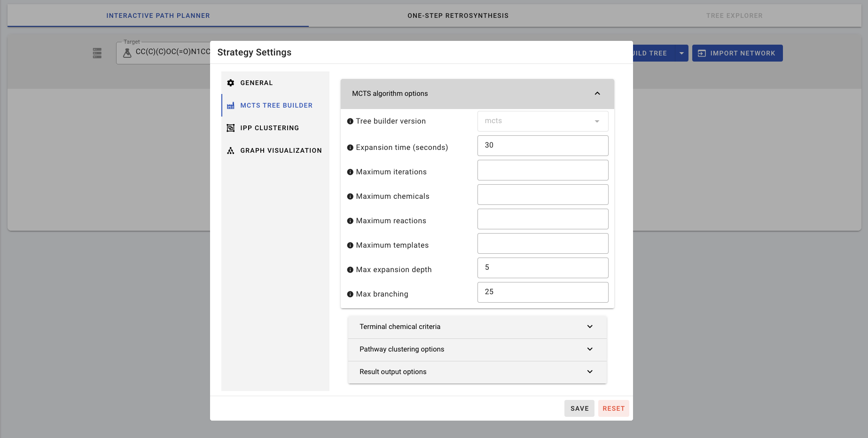Click the General gear icon
The image size is (868, 438).
[x=230, y=83]
